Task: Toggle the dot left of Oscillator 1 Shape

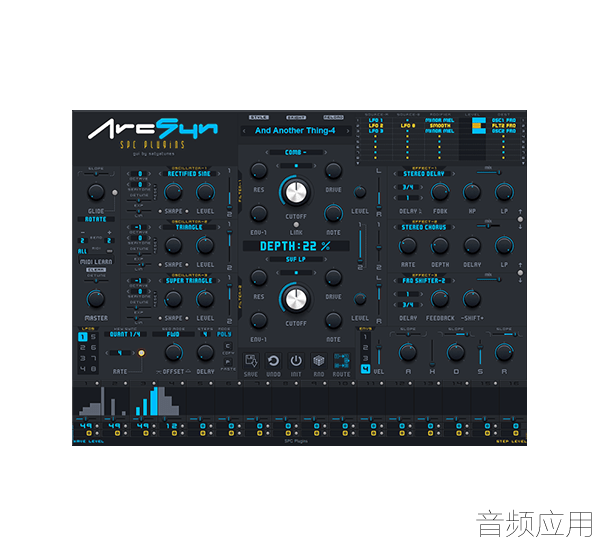Action: (160, 211)
